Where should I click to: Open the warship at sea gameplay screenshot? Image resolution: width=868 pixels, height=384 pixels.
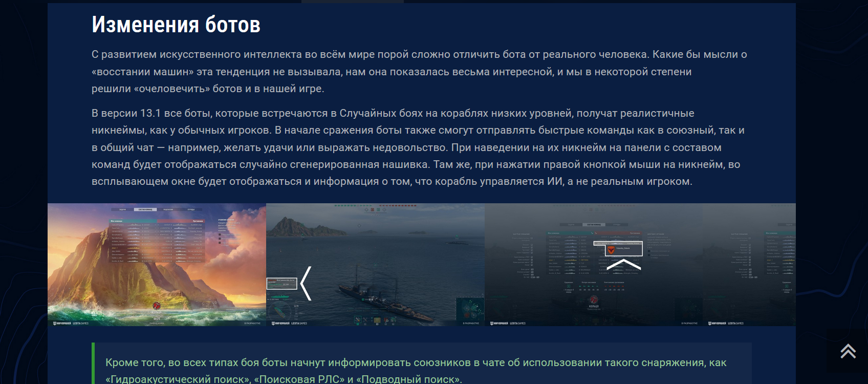click(x=375, y=265)
